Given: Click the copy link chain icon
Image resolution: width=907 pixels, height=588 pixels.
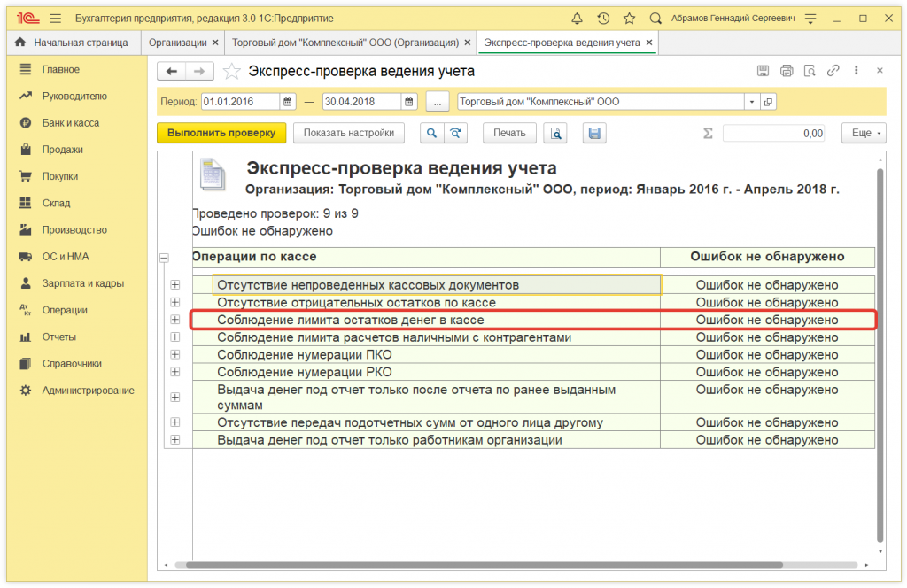Looking at the screenshot, I should click(833, 71).
